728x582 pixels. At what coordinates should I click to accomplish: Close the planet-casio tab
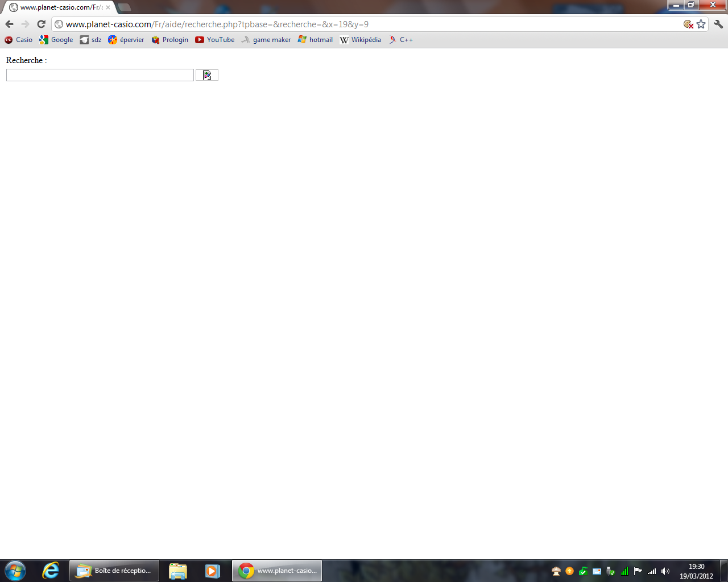[x=108, y=7]
